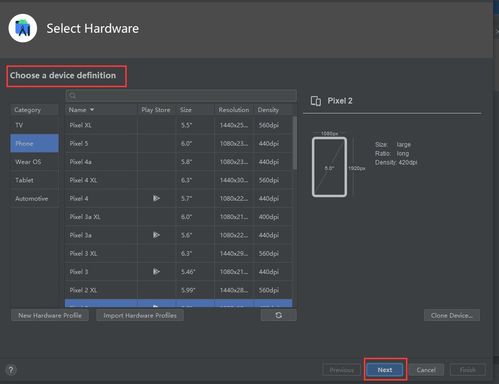
Task: Select the Phone category
Action: tap(34, 143)
